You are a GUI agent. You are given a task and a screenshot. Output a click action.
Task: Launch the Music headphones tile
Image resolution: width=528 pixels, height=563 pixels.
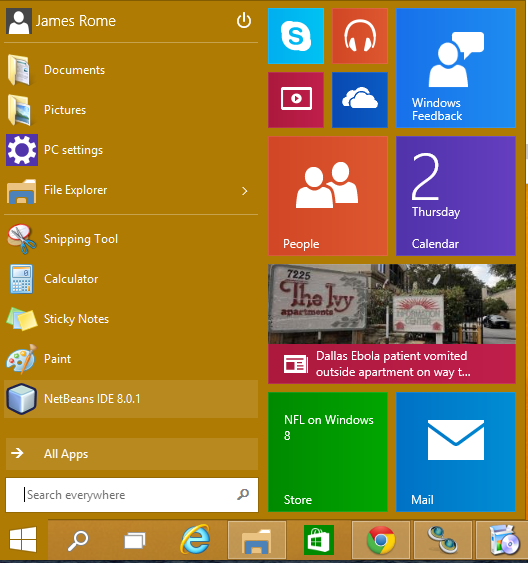tap(360, 36)
